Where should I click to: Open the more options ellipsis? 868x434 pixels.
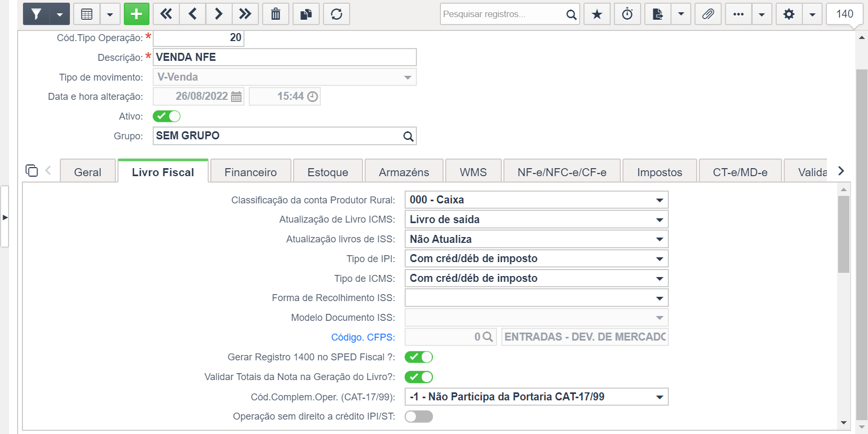(x=738, y=14)
